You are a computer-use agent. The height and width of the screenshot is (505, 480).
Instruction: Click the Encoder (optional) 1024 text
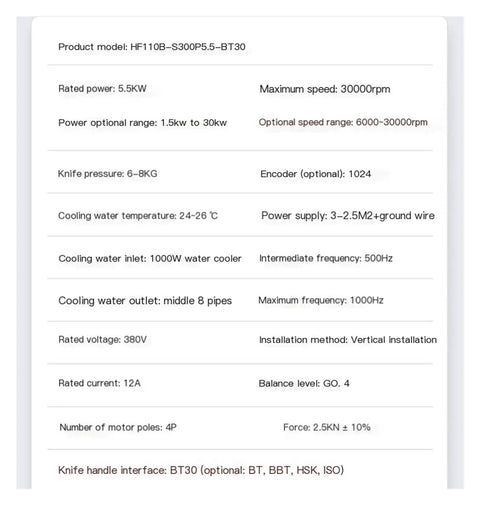pyautogui.click(x=315, y=174)
